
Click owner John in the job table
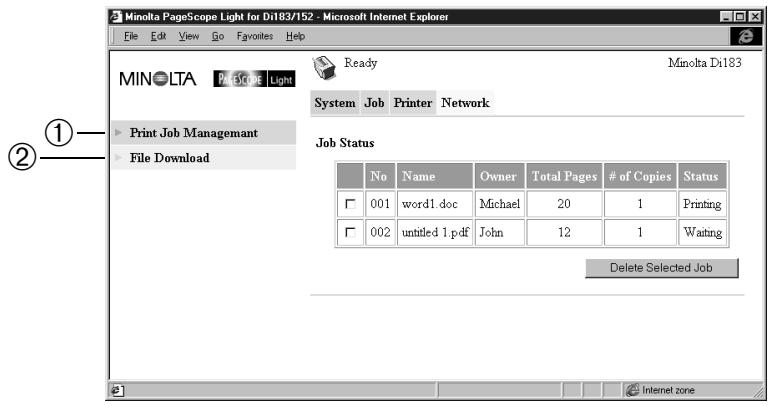click(491, 233)
